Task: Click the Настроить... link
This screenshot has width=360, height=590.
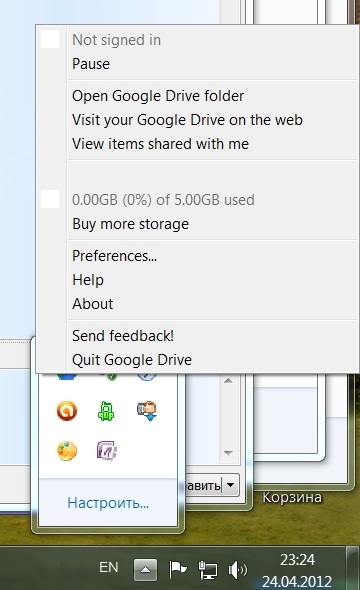Action: [x=108, y=503]
